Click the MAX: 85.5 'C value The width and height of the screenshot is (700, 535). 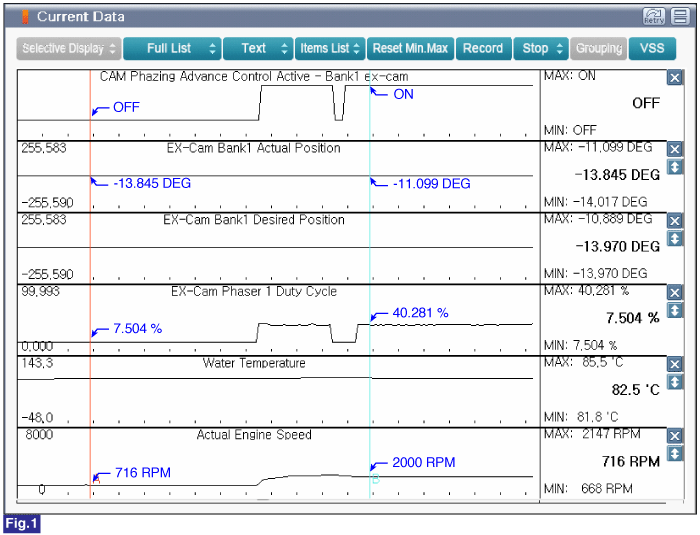(x=583, y=362)
